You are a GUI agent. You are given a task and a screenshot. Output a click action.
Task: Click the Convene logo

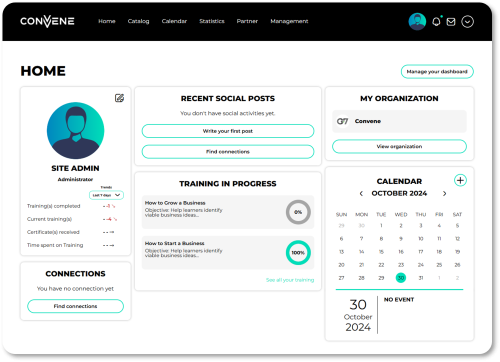[x=47, y=21]
